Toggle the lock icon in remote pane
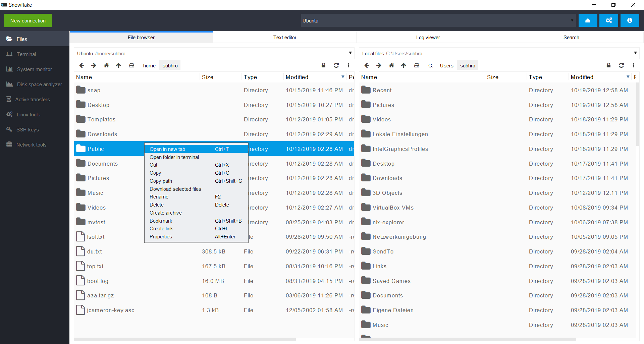Image resolution: width=644 pixels, height=344 pixels. click(x=323, y=65)
